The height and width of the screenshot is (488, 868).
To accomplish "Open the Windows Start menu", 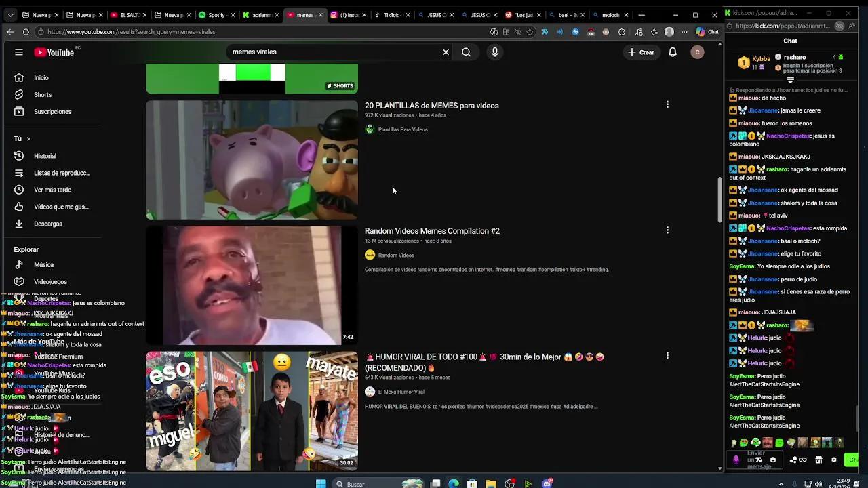I will pyautogui.click(x=321, y=483).
